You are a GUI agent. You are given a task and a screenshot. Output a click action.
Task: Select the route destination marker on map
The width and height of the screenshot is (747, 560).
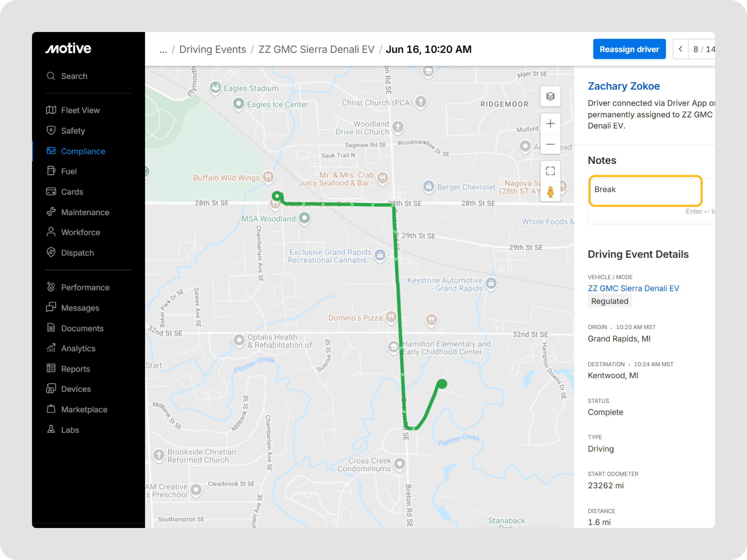click(x=442, y=384)
